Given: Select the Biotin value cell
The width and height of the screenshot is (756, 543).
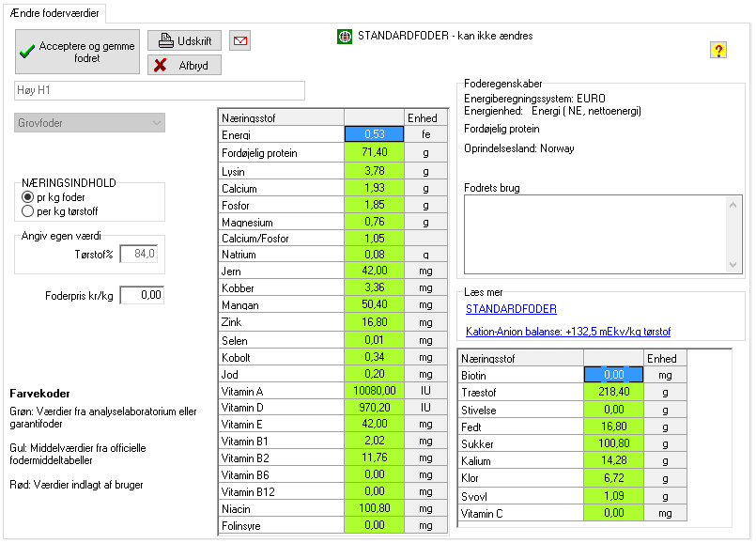Looking at the screenshot, I should [613, 375].
